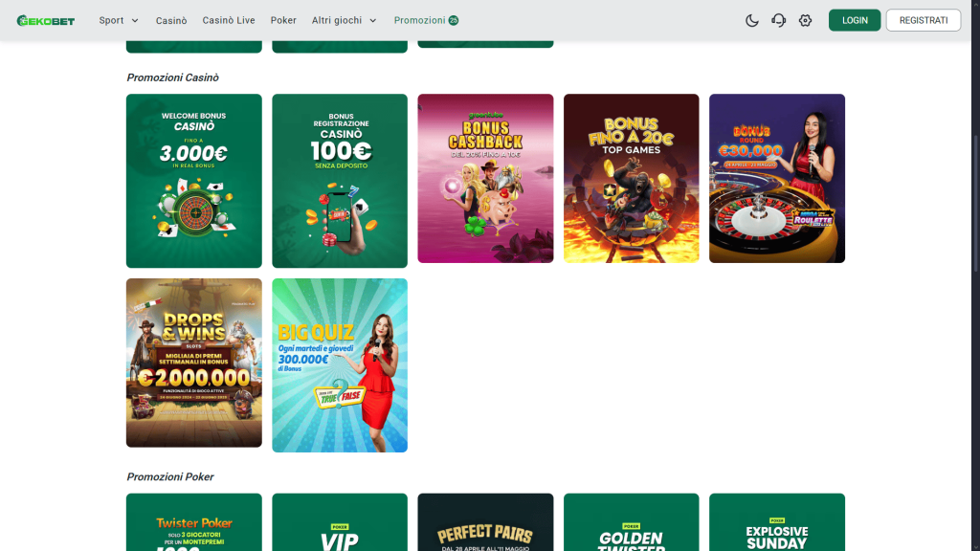Expand the Altri giochi dropdown
Image resolution: width=980 pixels, height=551 pixels.
(343, 19)
